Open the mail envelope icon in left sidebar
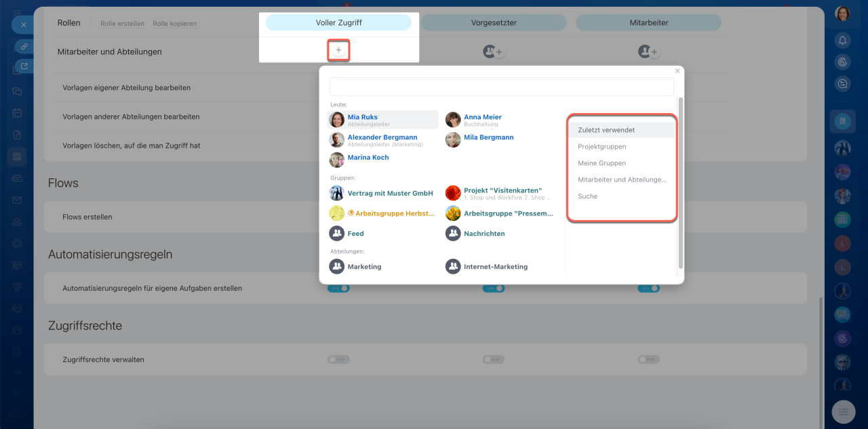Image resolution: width=868 pixels, height=429 pixels. point(17,200)
